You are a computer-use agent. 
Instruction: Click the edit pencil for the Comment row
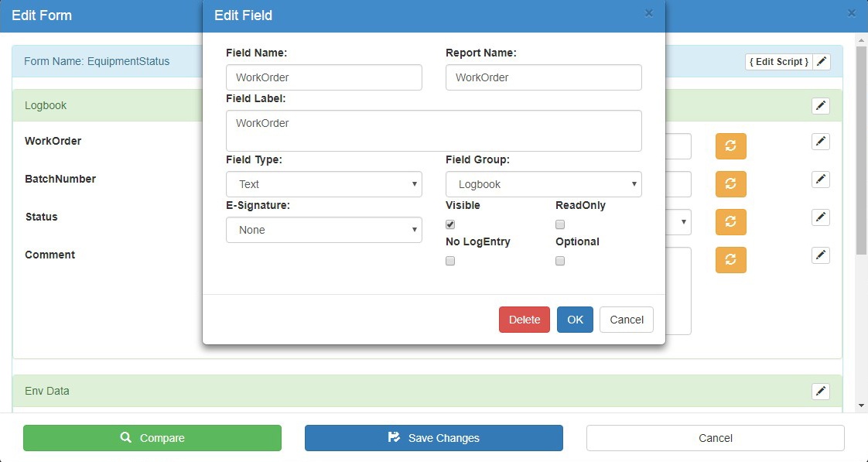point(821,255)
